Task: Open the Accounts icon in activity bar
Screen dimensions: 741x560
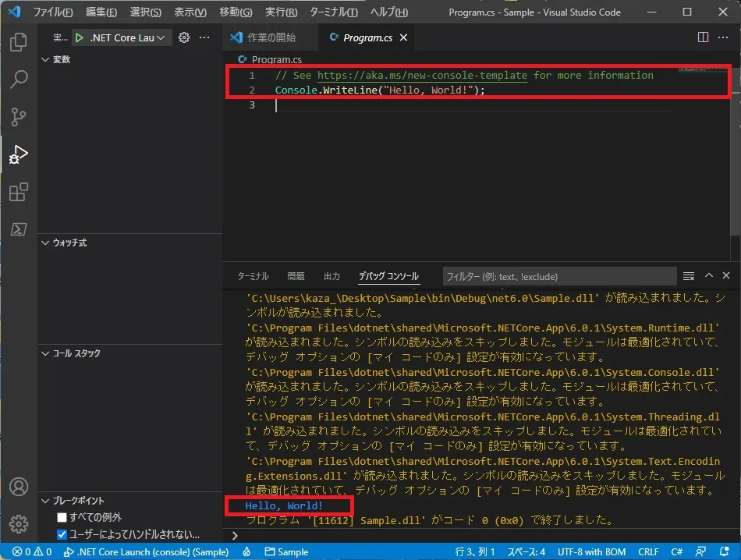Action: [x=18, y=487]
